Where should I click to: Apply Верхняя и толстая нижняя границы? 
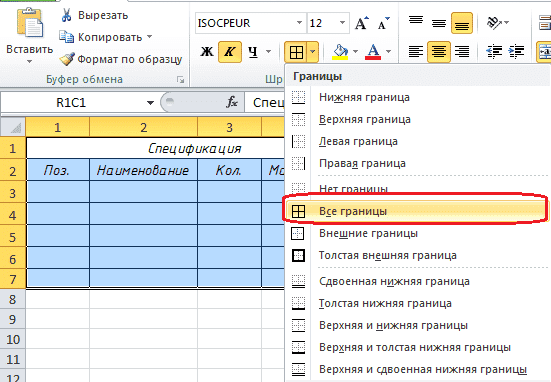[417, 348]
